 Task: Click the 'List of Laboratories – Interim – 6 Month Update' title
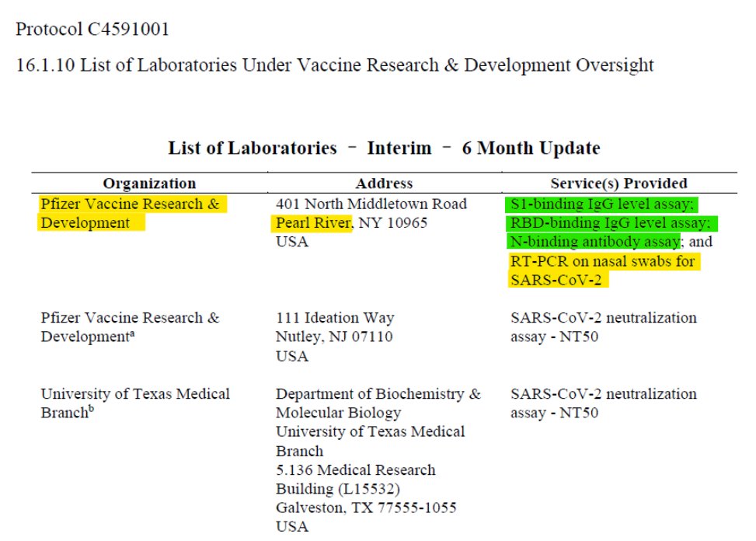[384, 148]
